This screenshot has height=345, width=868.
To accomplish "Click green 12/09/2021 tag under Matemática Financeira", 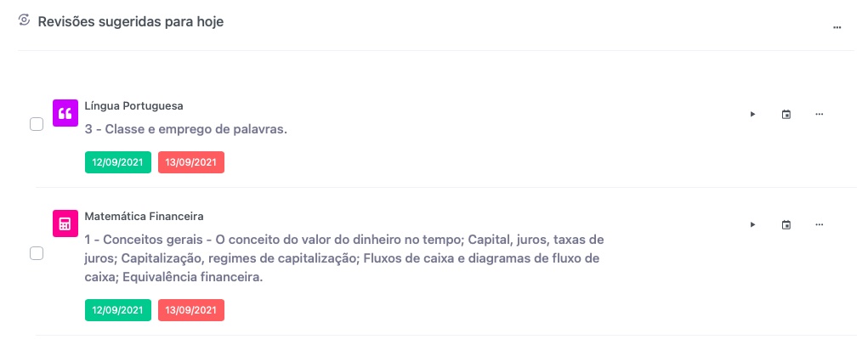I will [118, 310].
